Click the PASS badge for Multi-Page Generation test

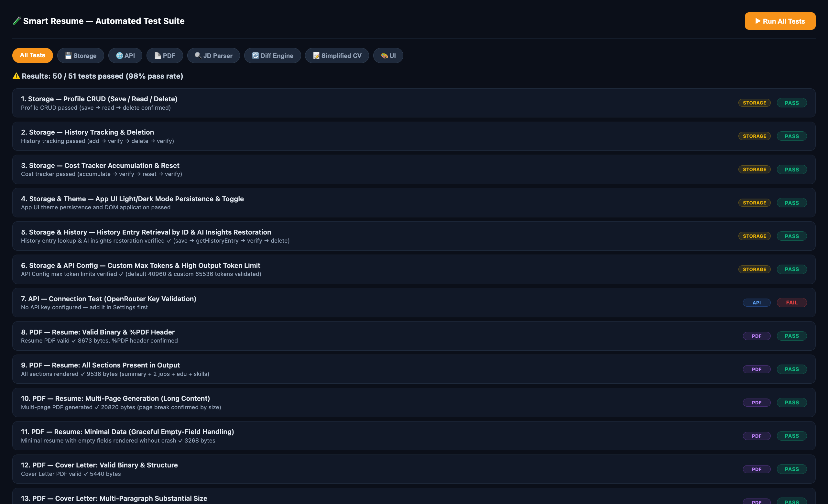(792, 402)
